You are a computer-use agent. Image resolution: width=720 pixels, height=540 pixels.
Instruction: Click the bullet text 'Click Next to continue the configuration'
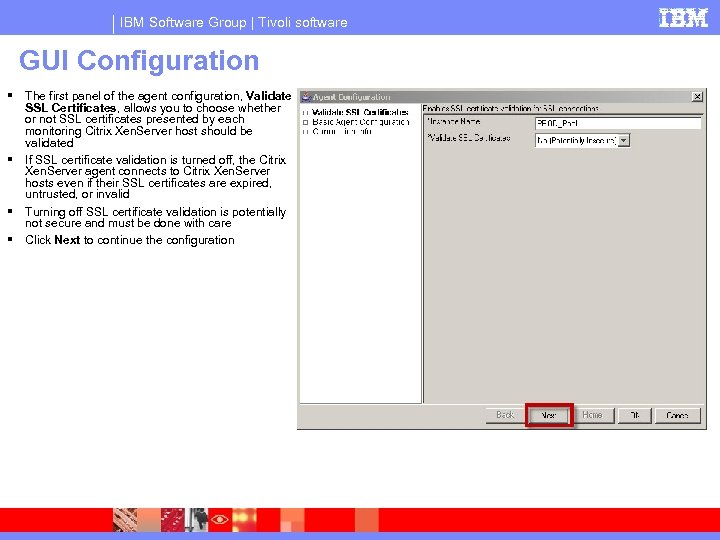click(130, 240)
